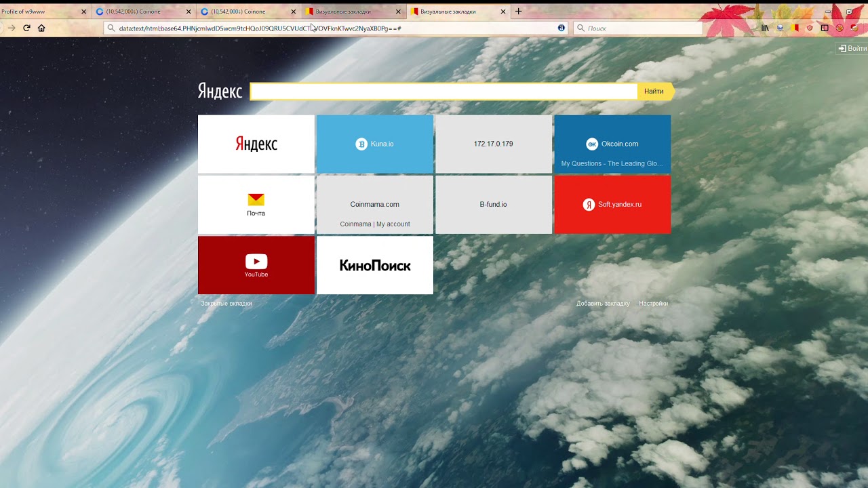Reload the current page
The image size is (868, 488).
point(26,28)
